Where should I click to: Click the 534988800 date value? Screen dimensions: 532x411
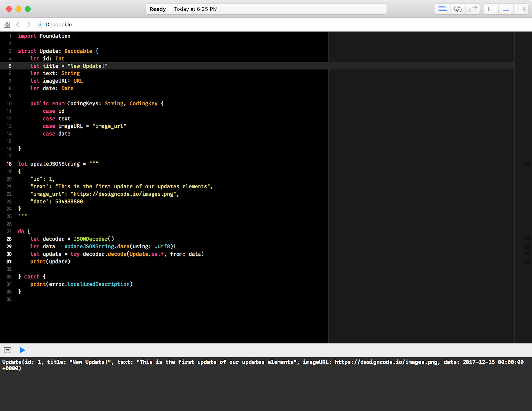[x=69, y=201]
